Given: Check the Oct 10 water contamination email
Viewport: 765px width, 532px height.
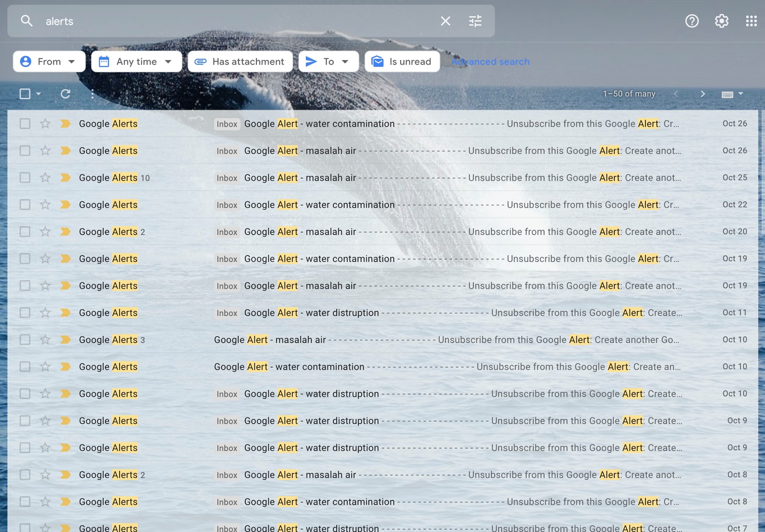Looking at the screenshot, I should 25,366.
